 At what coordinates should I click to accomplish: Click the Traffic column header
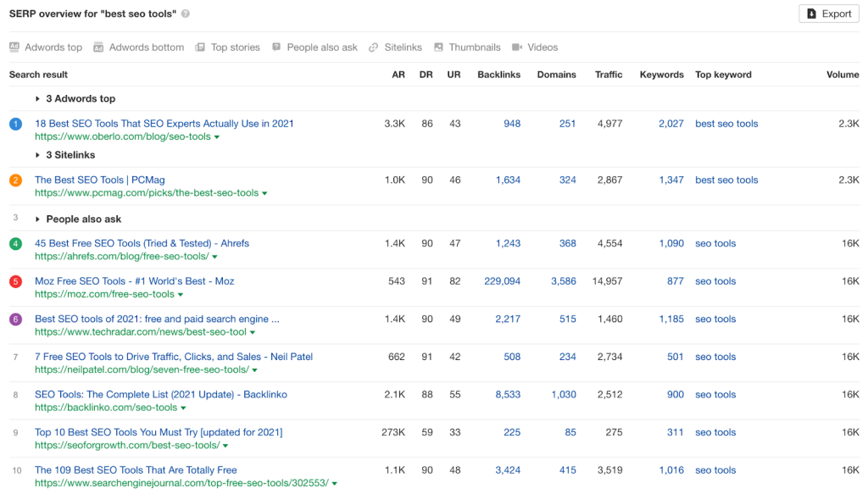click(609, 75)
